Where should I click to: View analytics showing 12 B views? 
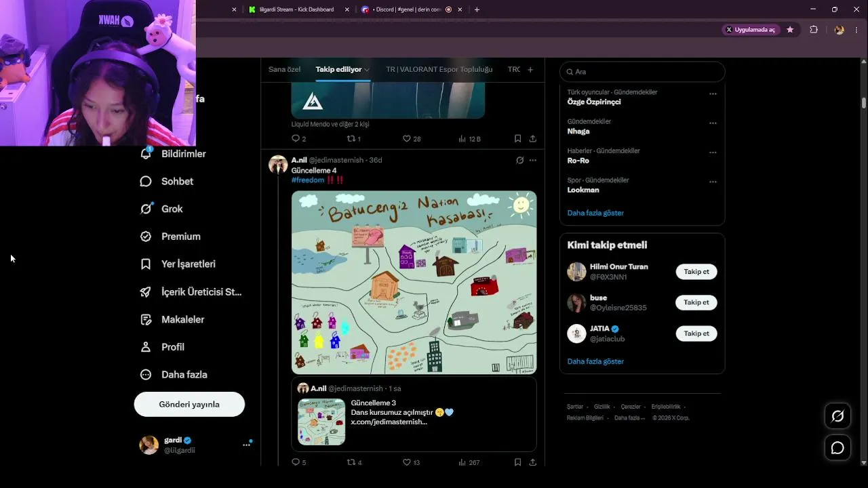(469, 138)
